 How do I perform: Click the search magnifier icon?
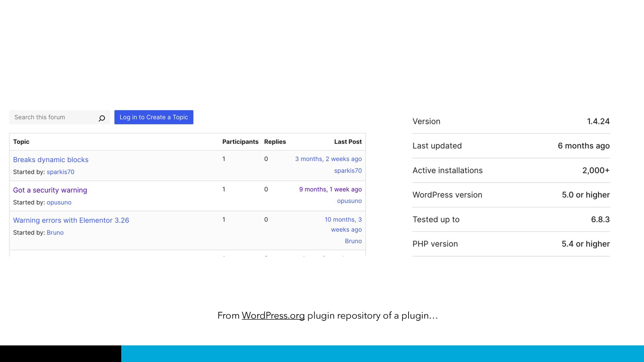click(x=102, y=118)
